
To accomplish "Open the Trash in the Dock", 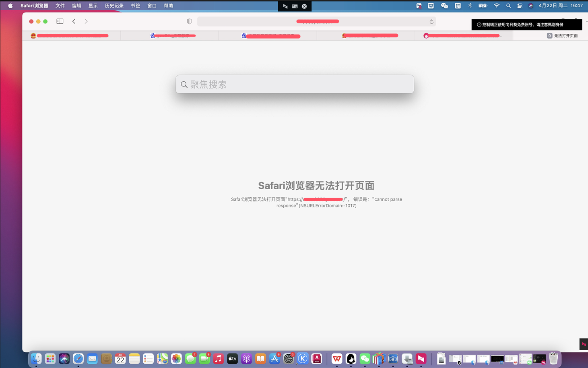I will click(x=553, y=358).
